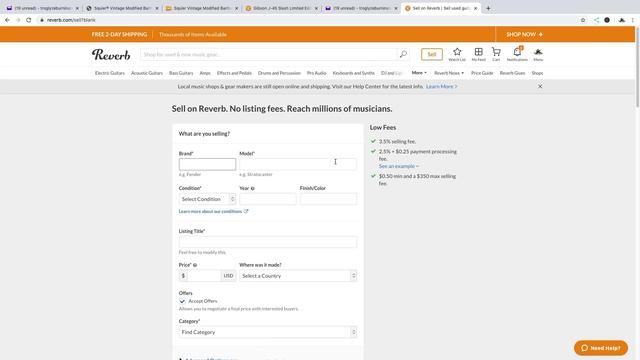The width and height of the screenshot is (640, 360).
Task: Open Learn more about our conditions
Action: [x=213, y=211]
